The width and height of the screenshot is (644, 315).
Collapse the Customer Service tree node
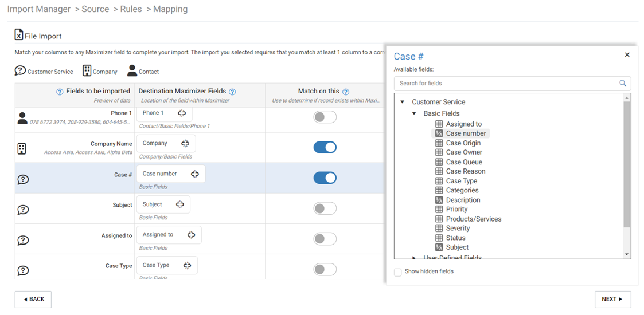coord(403,102)
